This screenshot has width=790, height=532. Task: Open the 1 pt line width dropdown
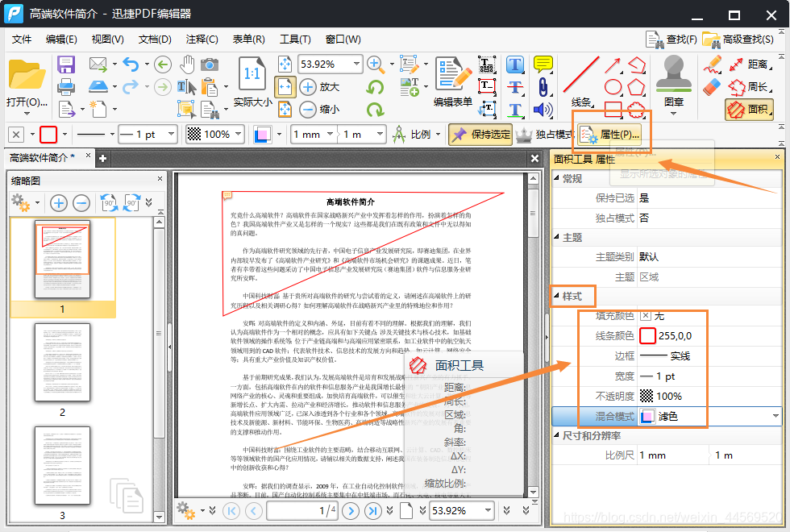tap(171, 135)
